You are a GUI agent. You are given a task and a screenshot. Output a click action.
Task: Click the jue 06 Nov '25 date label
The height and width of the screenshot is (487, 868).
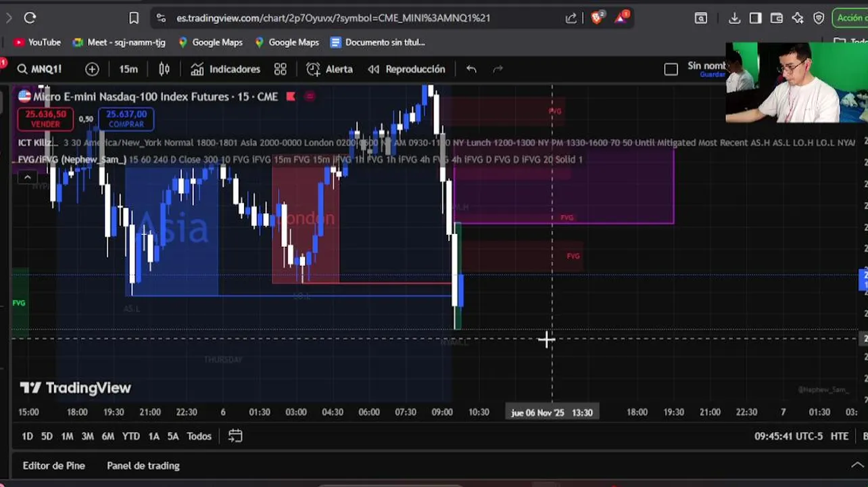tap(551, 413)
